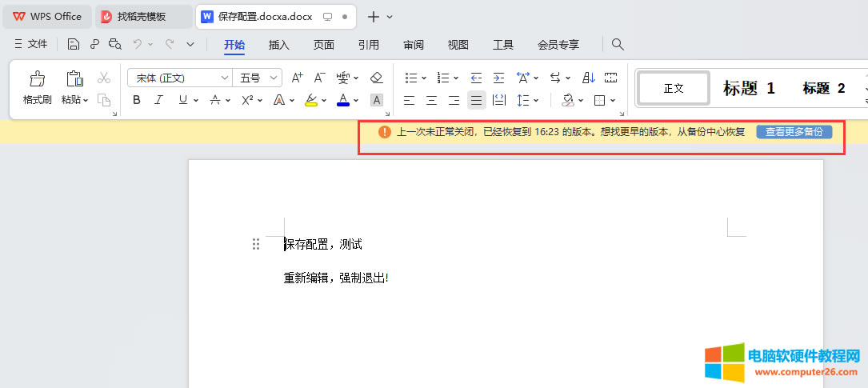Click the sort text icon
Image resolution: width=868 pixels, height=388 pixels.
589,78
